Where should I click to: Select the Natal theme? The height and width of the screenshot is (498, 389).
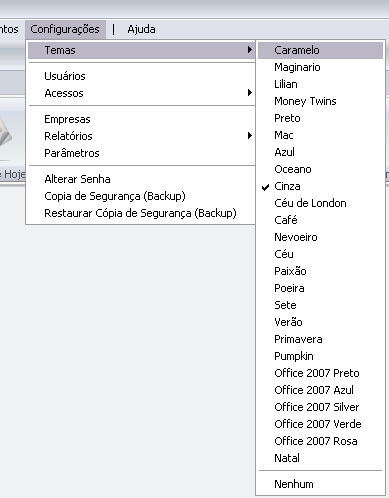[320, 458]
